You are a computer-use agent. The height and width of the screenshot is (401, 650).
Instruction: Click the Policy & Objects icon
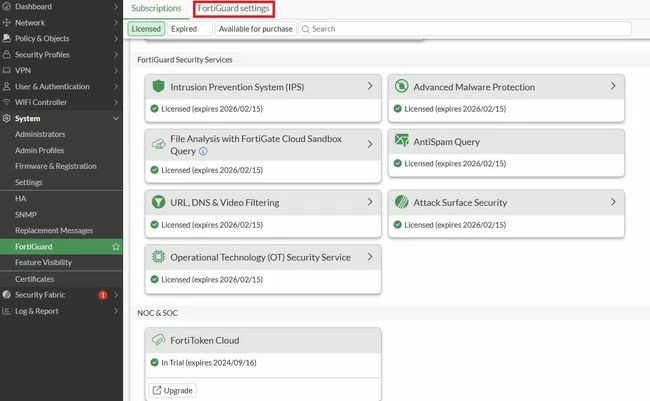coord(6,38)
